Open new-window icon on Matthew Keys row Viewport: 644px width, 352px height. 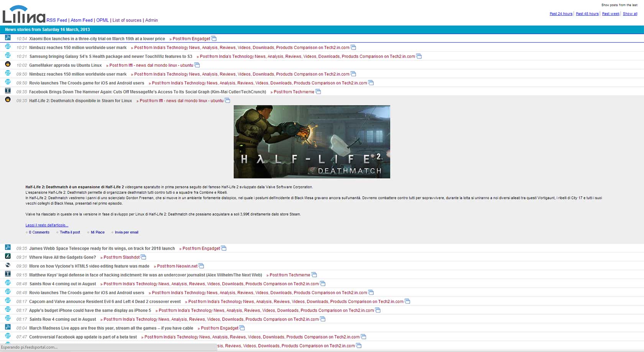click(x=314, y=275)
